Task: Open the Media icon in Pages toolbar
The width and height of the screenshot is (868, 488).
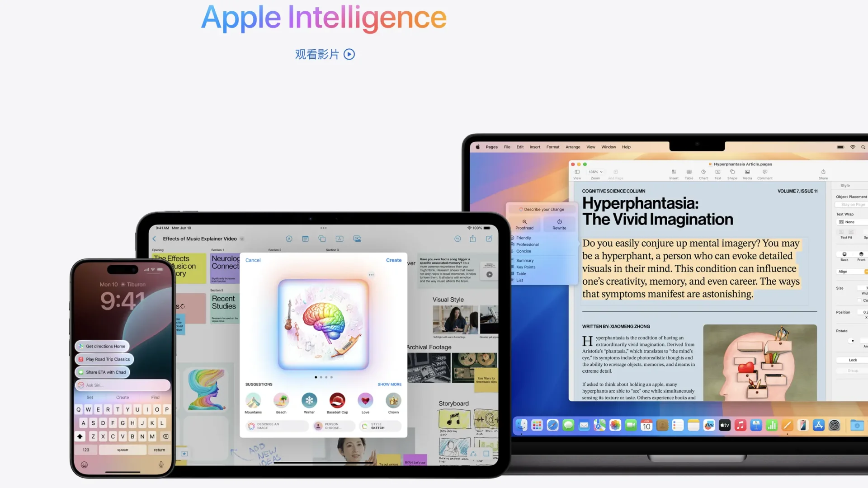Action: coord(747,174)
